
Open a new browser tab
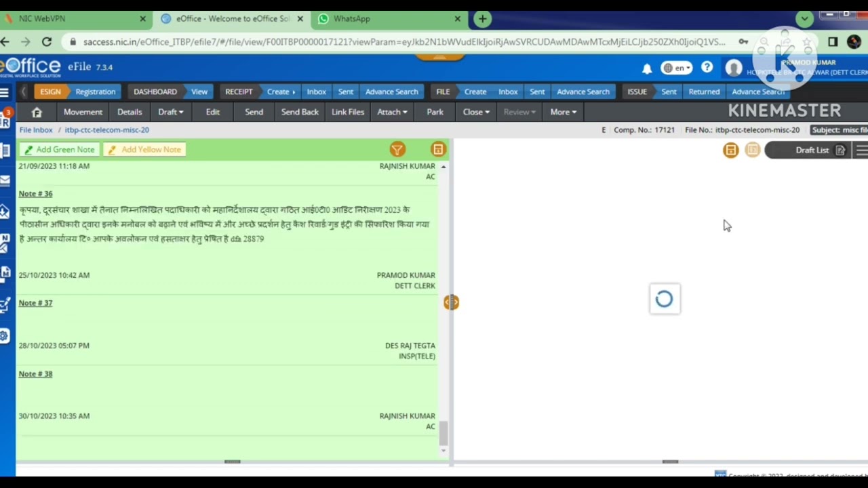(x=482, y=19)
